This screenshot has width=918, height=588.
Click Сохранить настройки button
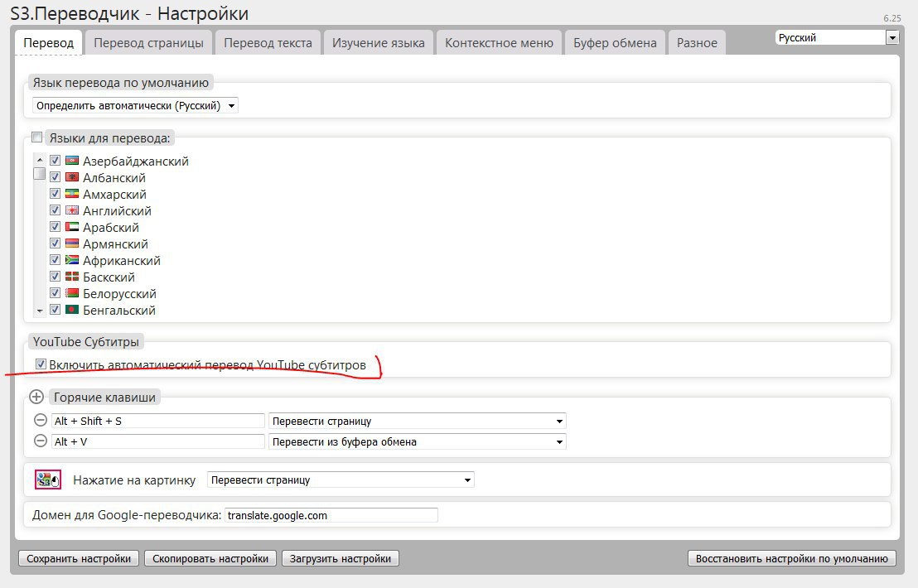(x=79, y=558)
